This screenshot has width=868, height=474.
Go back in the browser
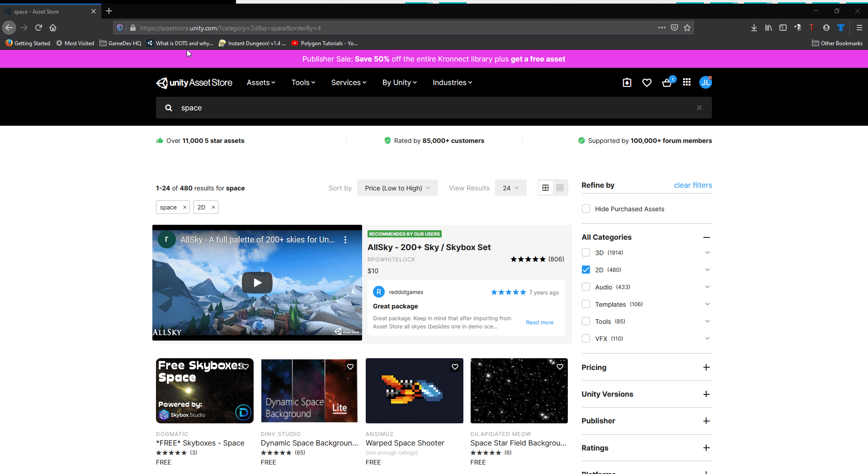9,28
